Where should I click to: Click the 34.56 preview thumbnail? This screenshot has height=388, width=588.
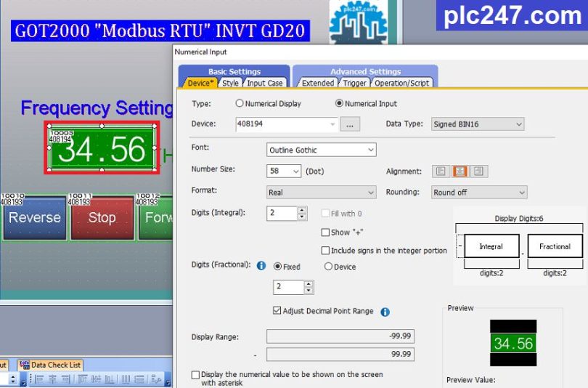[x=513, y=343]
